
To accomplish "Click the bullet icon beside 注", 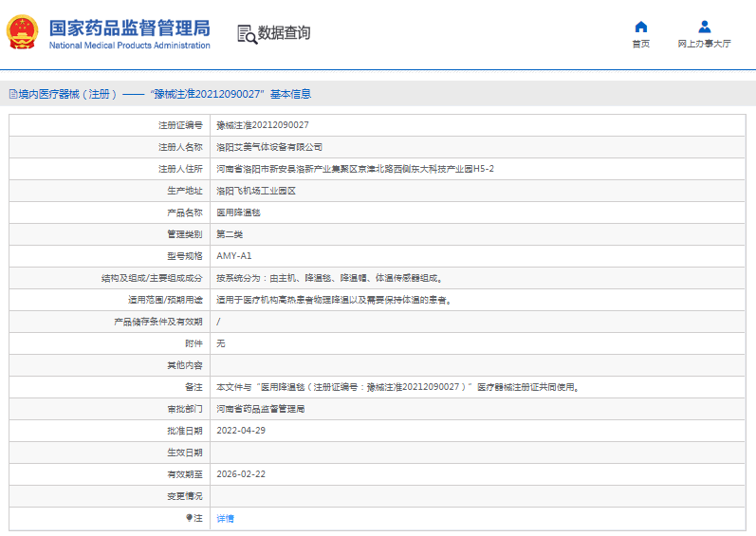I will coord(189,518).
